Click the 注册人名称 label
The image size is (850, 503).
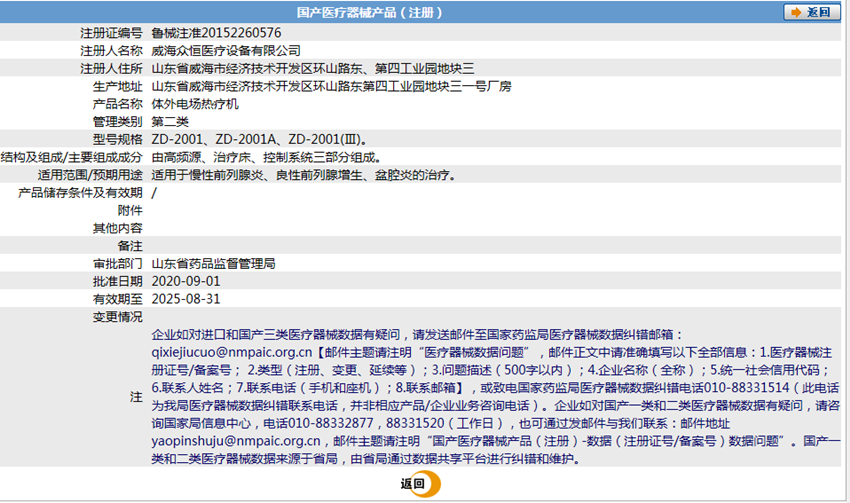111,51
